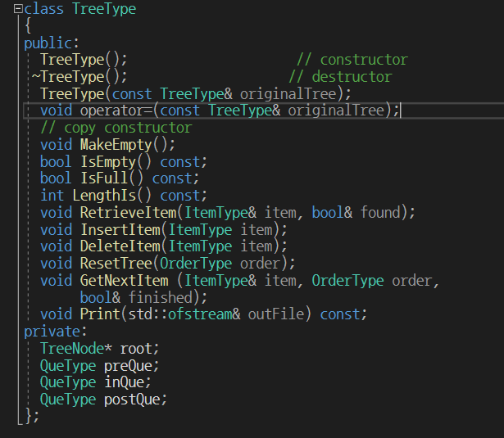The width and height of the screenshot is (504, 438).
Task: Click 'operator=' in the assignment declaration
Action: (x=116, y=111)
